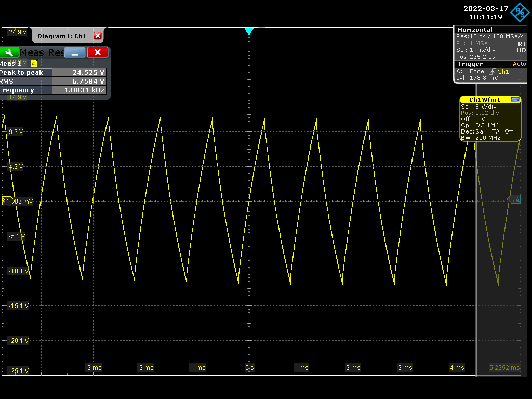This screenshot has height=399, width=532.
Task: Click the trigger Lvl: 178.8 mV value
Action: click(x=477, y=78)
